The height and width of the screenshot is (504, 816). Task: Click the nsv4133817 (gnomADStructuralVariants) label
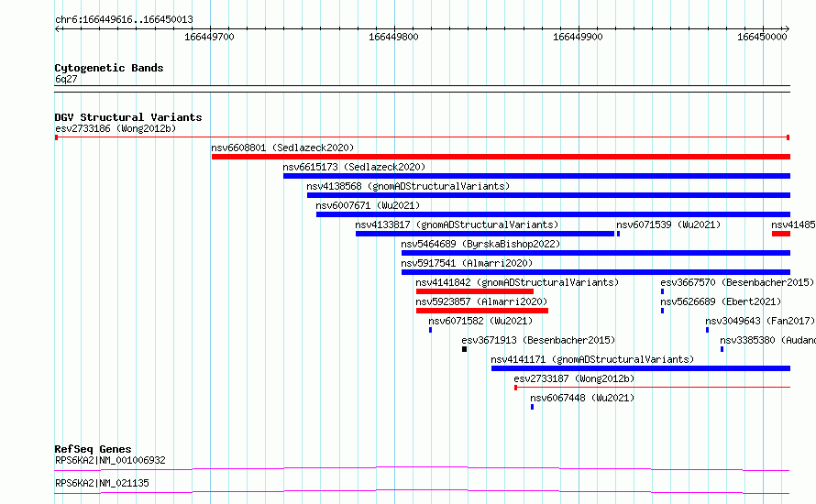tap(457, 225)
